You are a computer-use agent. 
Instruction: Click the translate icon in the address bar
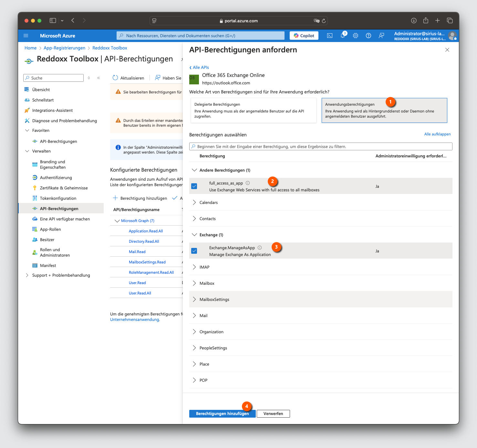coord(316,21)
